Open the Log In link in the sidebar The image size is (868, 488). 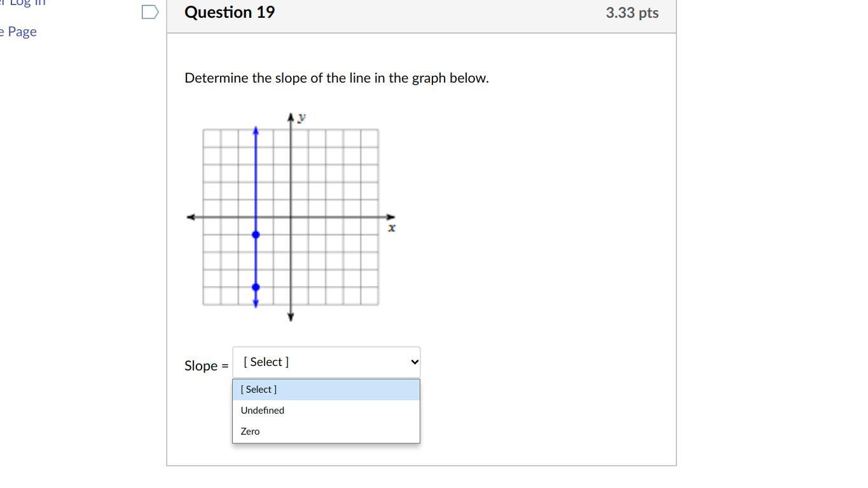[x=25, y=3]
